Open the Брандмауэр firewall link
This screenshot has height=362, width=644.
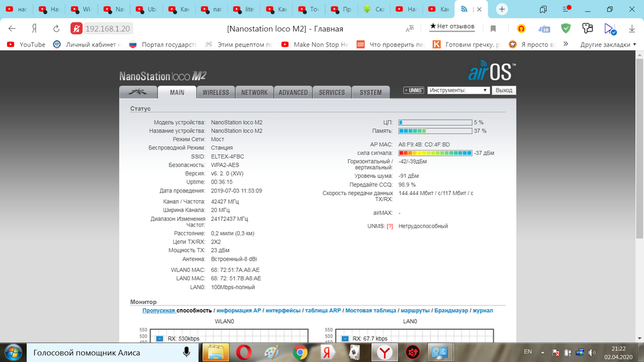[451, 310]
